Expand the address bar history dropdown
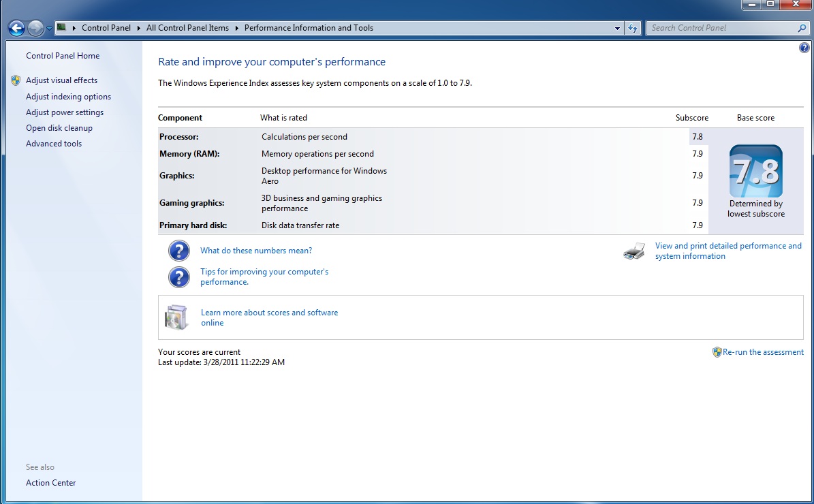This screenshot has width=814, height=504. click(617, 28)
